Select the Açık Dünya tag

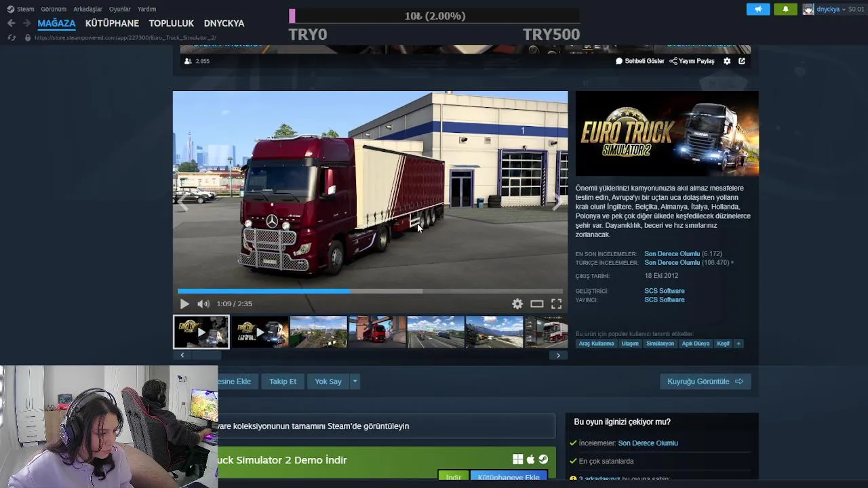[696, 344]
